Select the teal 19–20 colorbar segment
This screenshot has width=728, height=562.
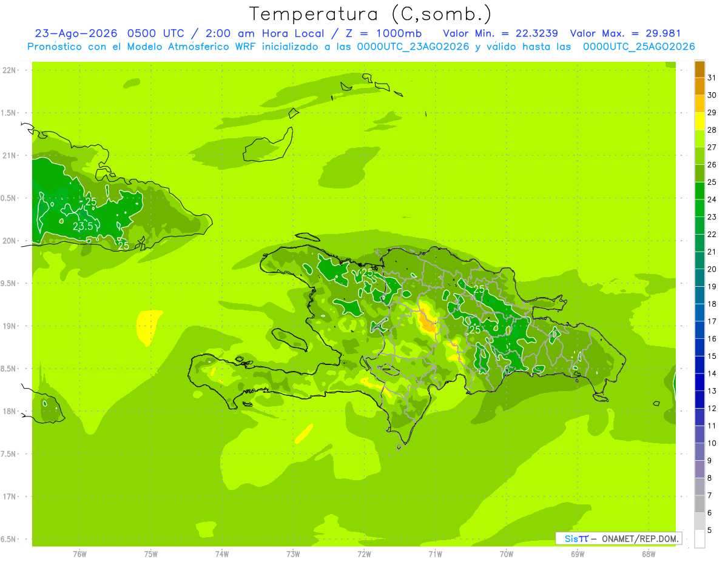[699, 278]
